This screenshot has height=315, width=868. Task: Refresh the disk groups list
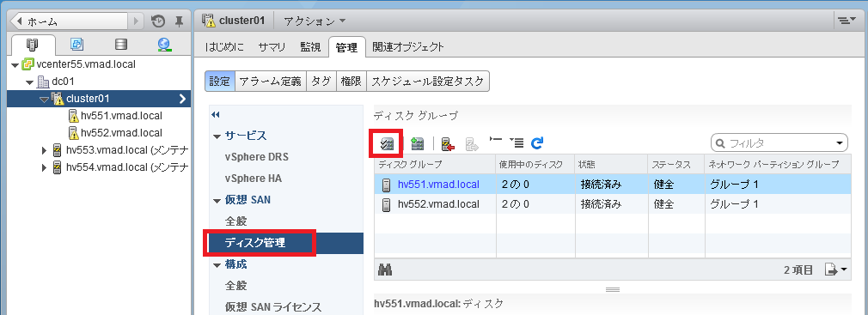pyautogui.click(x=537, y=143)
